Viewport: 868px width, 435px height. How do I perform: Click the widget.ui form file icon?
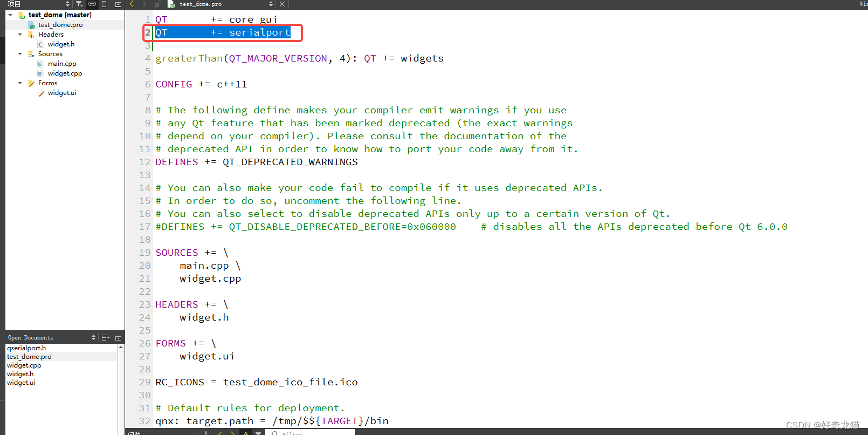point(41,93)
